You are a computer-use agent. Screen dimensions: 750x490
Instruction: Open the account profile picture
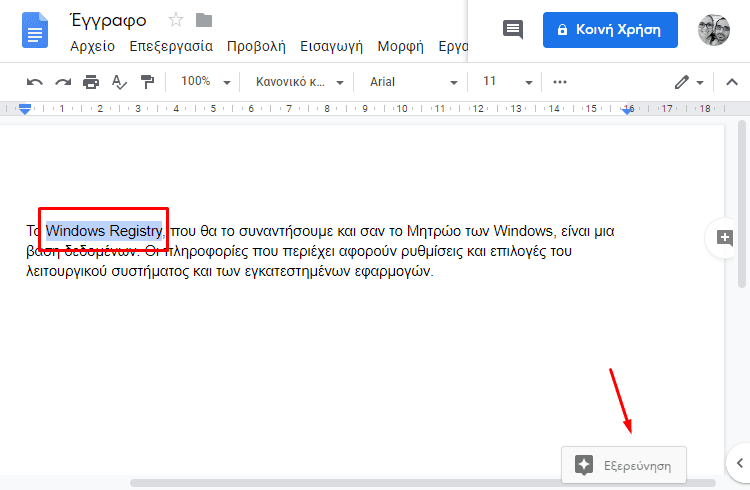714,30
